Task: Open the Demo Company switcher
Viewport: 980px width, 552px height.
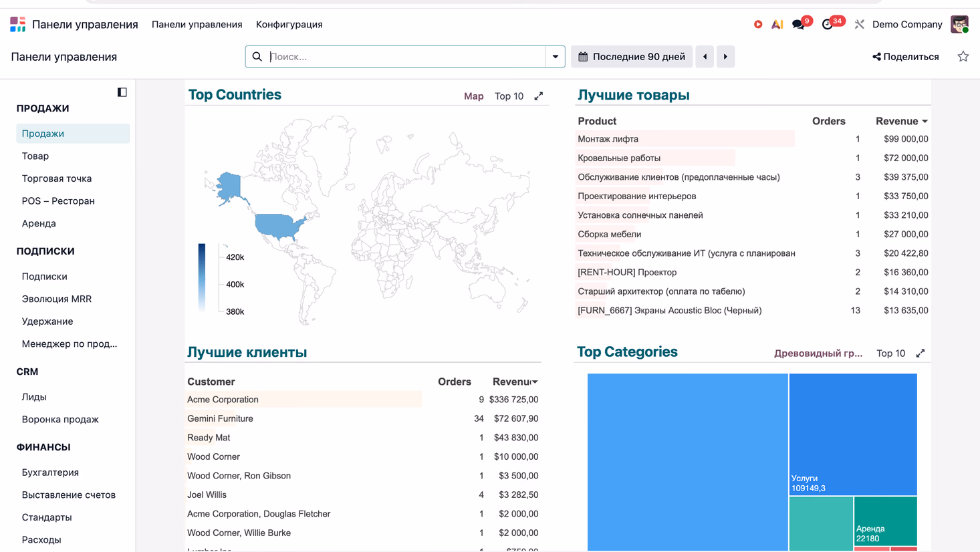Action: [x=907, y=25]
